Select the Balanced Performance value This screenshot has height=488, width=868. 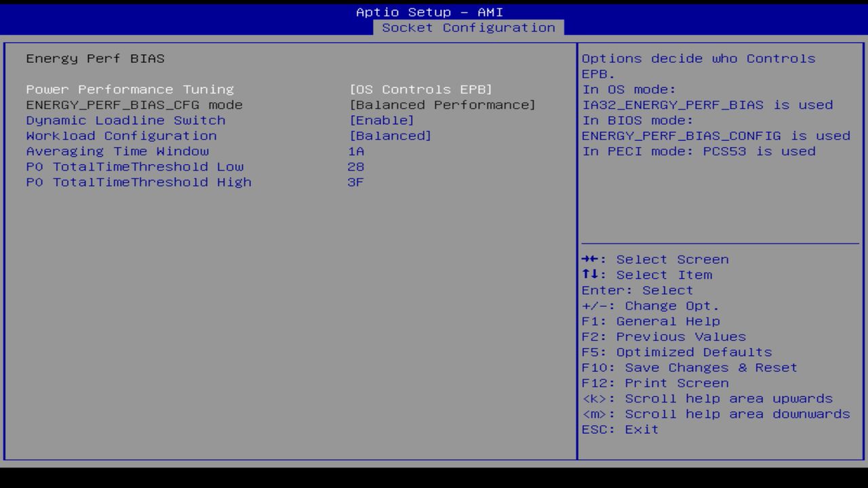(x=441, y=104)
